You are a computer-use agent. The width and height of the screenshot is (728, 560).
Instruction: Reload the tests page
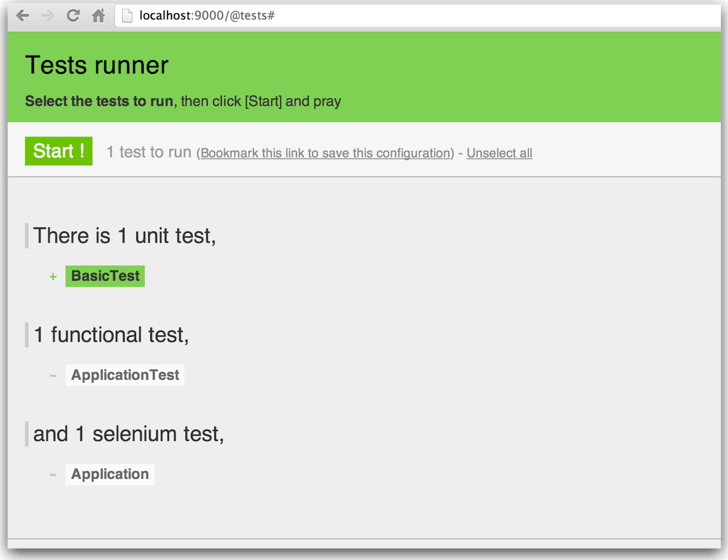73,16
